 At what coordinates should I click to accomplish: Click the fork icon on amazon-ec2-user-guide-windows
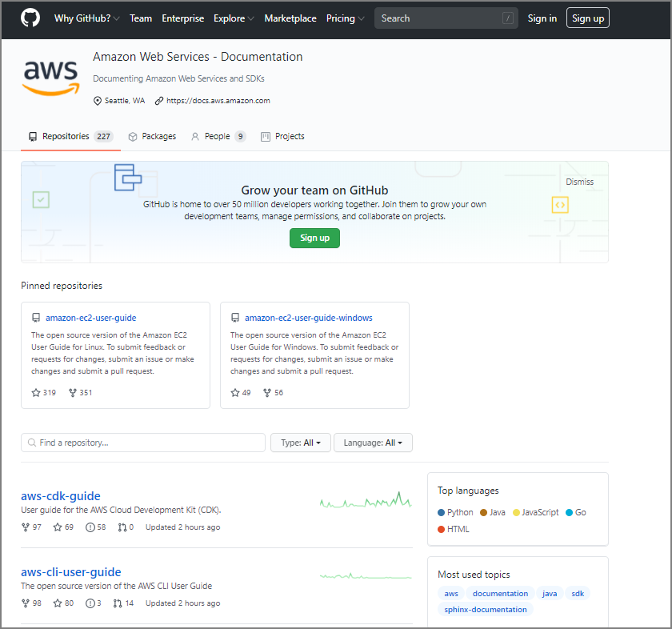click(x=268, y=393)
